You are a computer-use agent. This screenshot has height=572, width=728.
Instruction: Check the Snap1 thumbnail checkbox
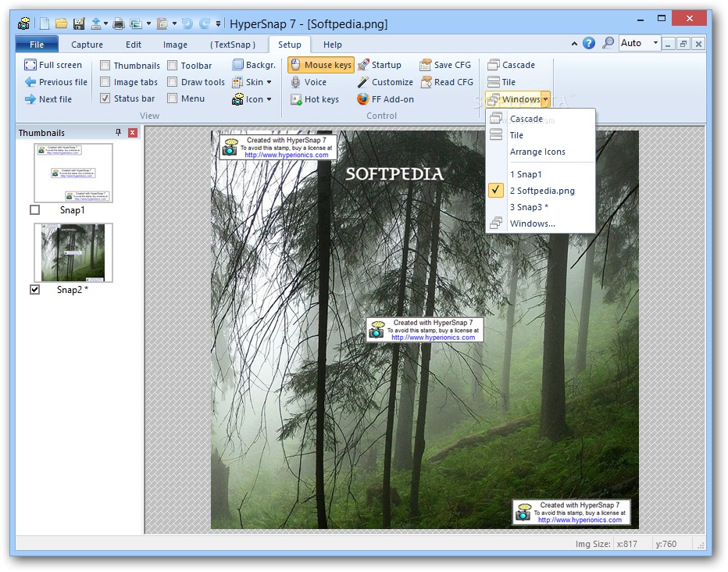(35, 210)
